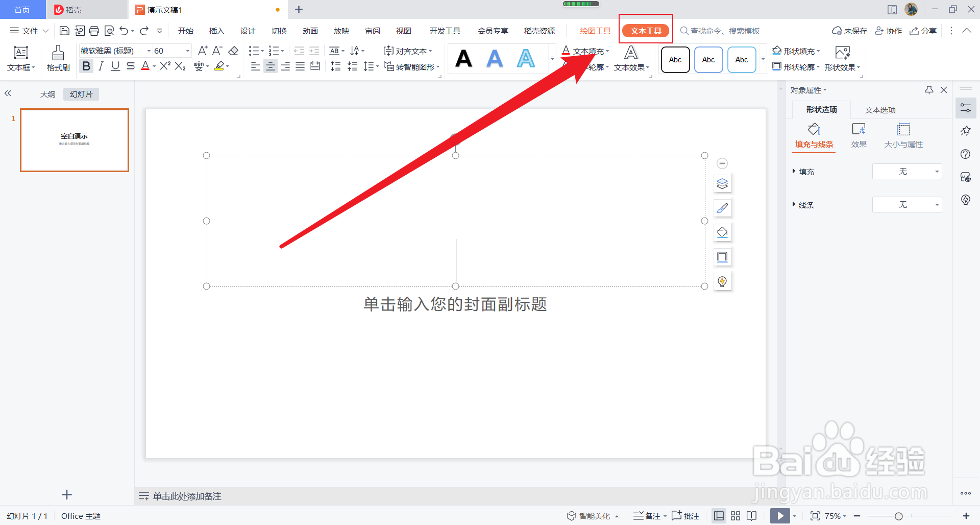The image size is (980, 525).
Task: Open the font size dropdown showing 60
Action: [x=188, y=51]
